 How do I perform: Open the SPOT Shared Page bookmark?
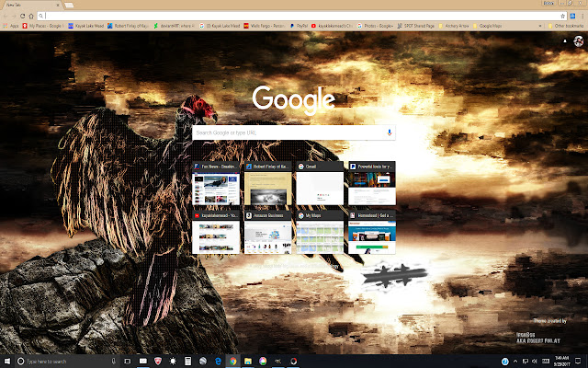(x=416, y=26)
